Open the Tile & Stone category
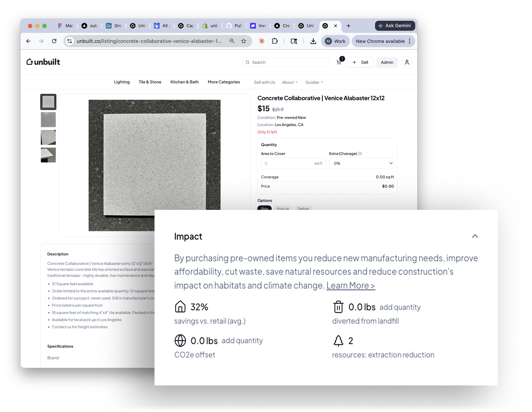Screen dimensions: 532x412 tap(150, 82)
